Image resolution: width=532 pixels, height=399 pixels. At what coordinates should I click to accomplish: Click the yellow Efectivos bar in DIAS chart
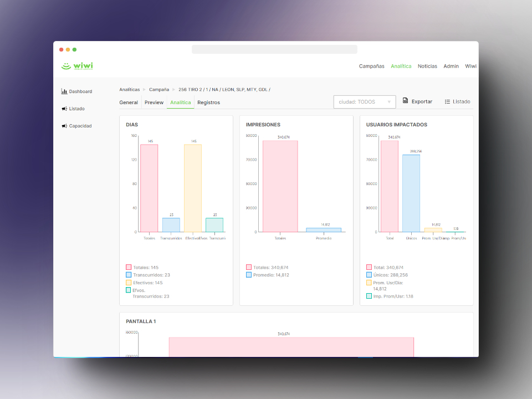click(193, 188)
